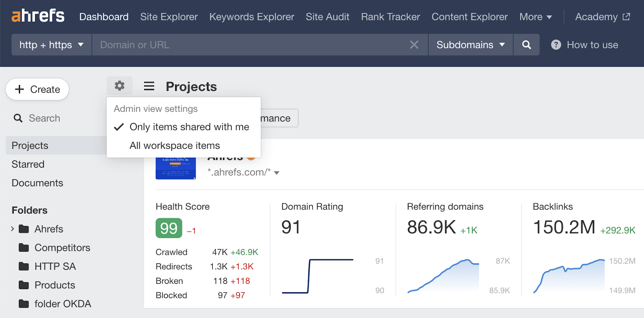Click the Academy external link icon
Screen dimensions: 644x318
(626, 16)
